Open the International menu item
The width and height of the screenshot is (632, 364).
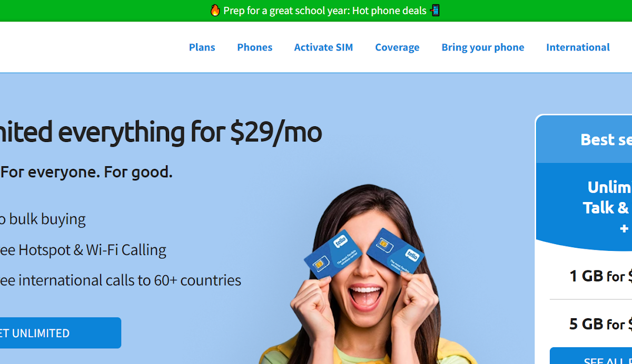578,47
